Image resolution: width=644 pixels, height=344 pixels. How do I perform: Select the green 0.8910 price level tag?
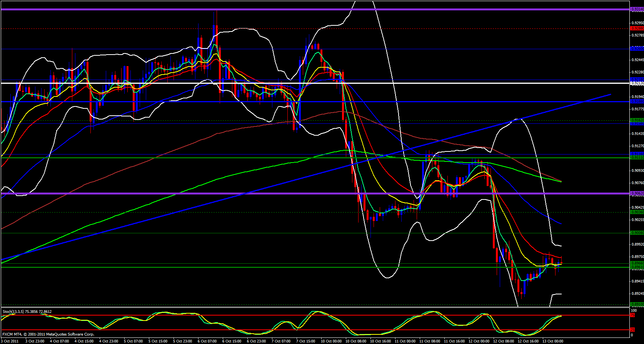point(637,304)
